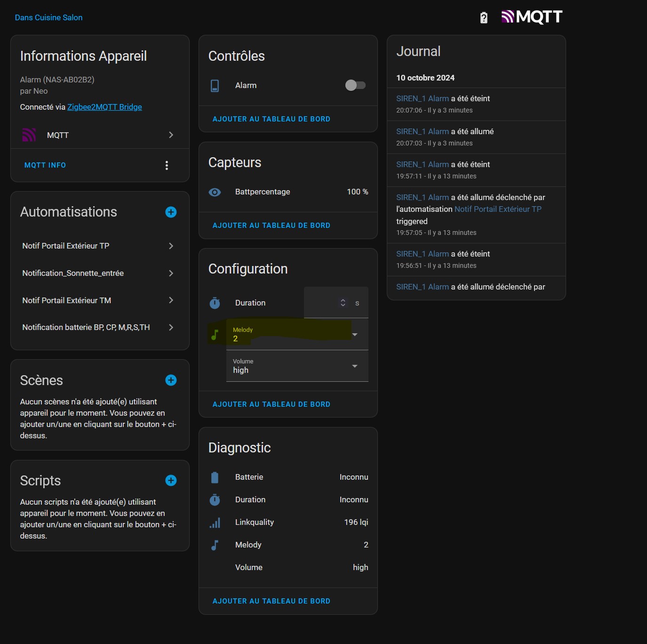Click the Battpercentage eye sensor icon
The height and width of the screenshot is (644, 647).
tap(215, 192)
